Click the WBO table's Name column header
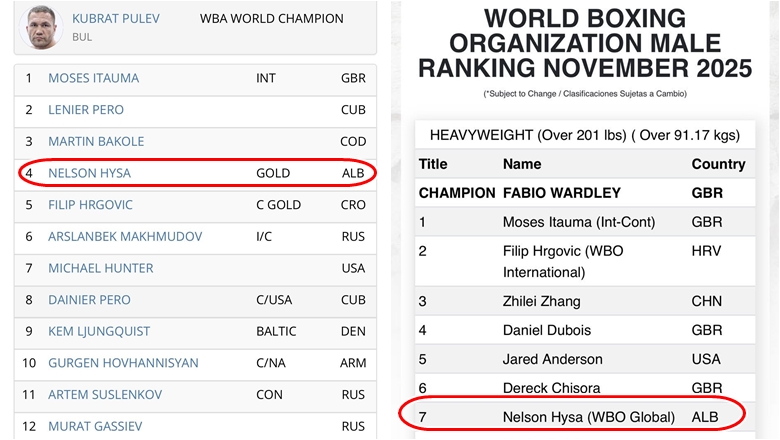 522,164
